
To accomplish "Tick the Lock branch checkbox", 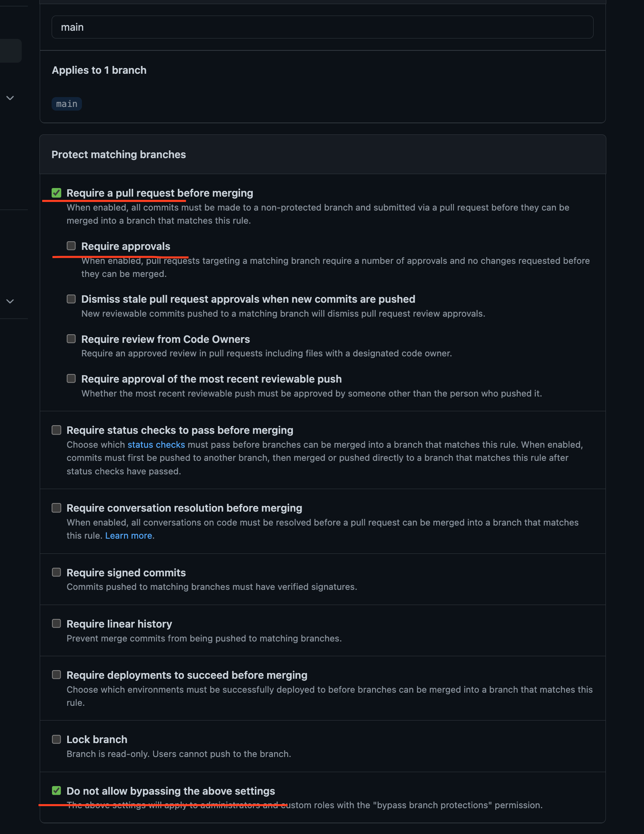I will point(57,739).
